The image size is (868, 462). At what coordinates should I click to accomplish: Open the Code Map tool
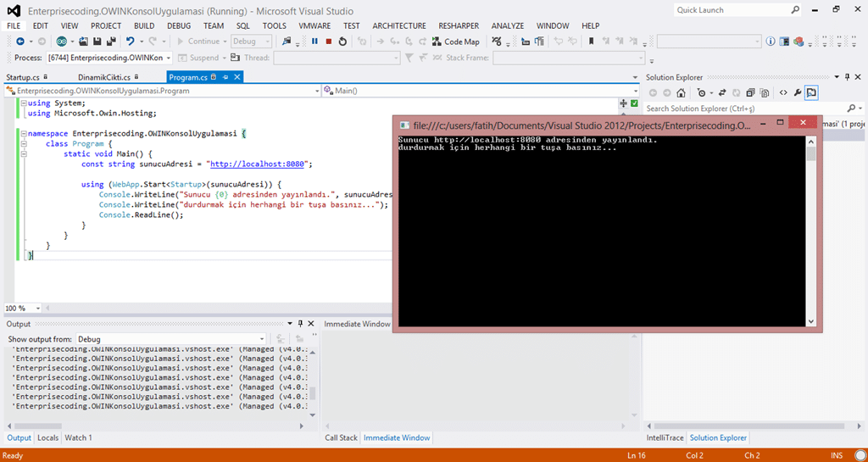[x=455, y=42]
